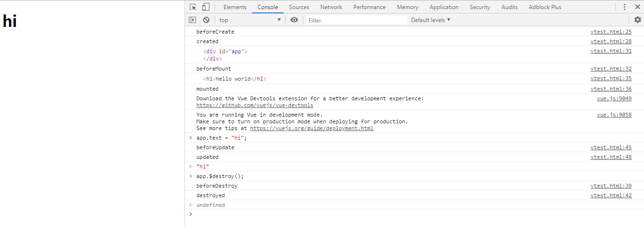The height and width of the screenshot is (227, 644).
Task: Click the beforeUpdate log message
Action: click(x=215, y=147)
